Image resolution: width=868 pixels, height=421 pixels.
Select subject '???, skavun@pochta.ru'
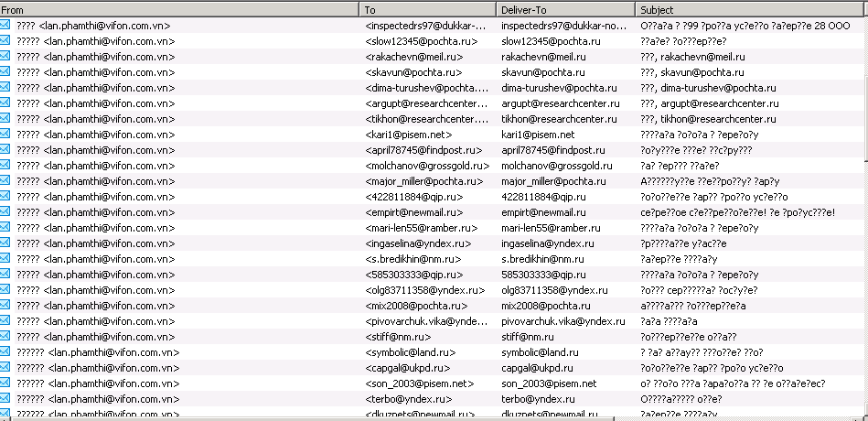point(692,72)
